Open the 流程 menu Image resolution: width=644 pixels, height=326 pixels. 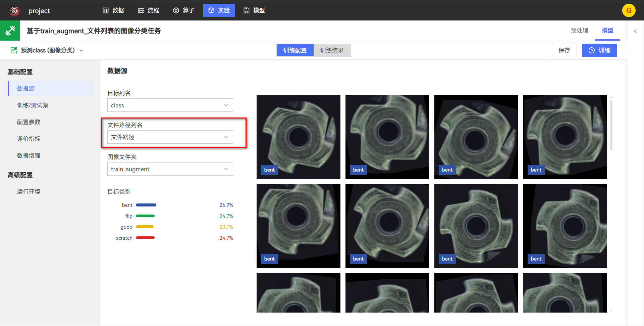click(x=149, y=10)
